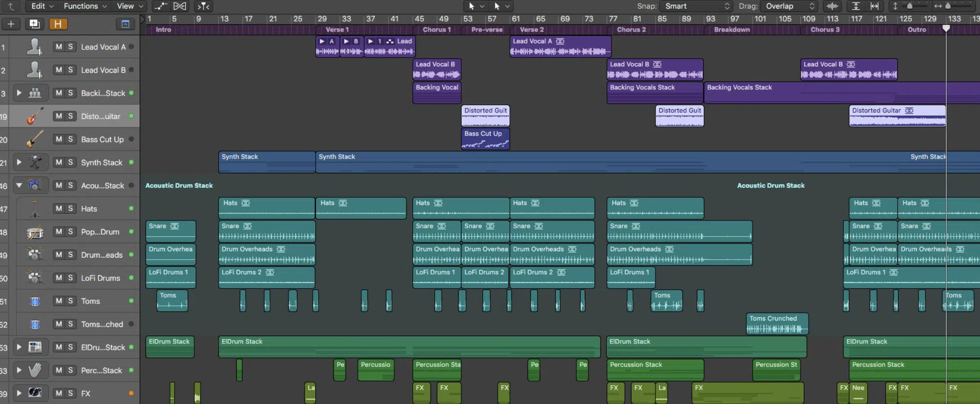980x404 pixels.
Task: Mute the Lead Vocal A track
Action: tap(59, 47)
